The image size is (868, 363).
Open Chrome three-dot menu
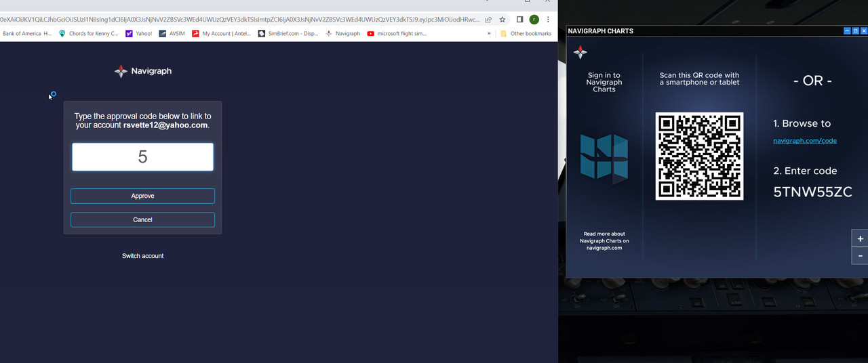point(548,20)
